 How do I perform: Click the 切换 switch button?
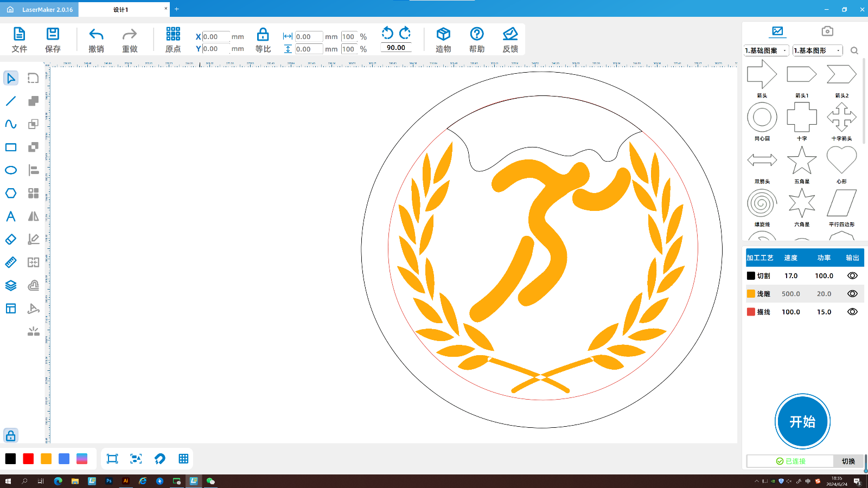coord(848,461)
